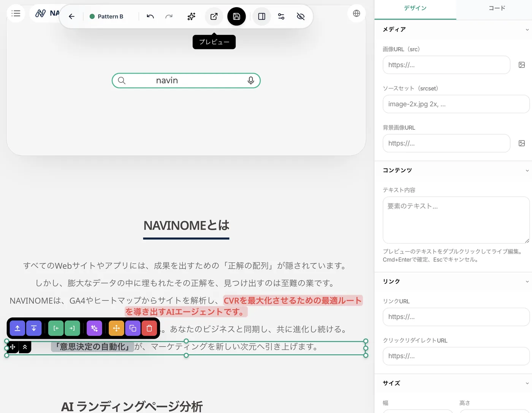Click the globe language icon
The image size is (532, 413).
pyautogui.click(x=356, y=13)
